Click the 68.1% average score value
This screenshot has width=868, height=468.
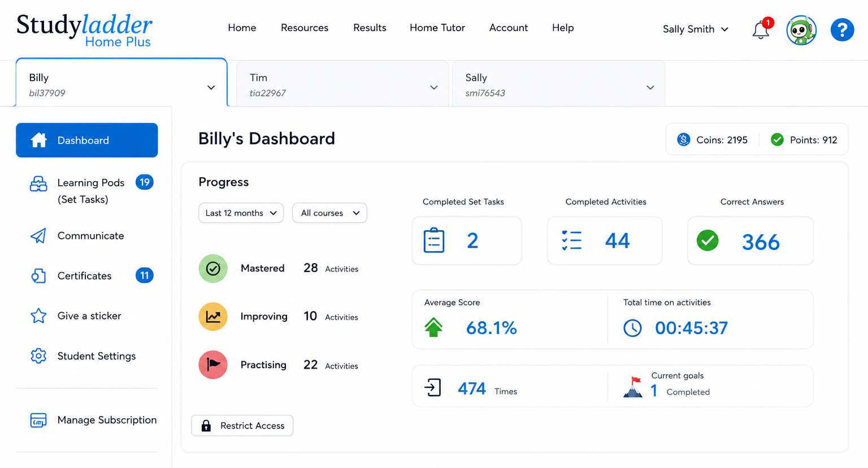point(491,328)
